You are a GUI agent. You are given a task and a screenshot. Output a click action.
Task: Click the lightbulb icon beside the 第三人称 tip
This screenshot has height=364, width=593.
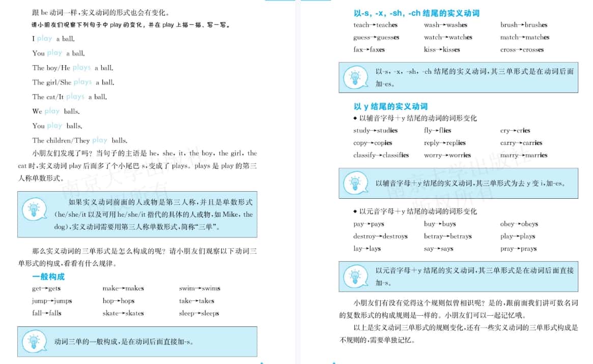34,209
